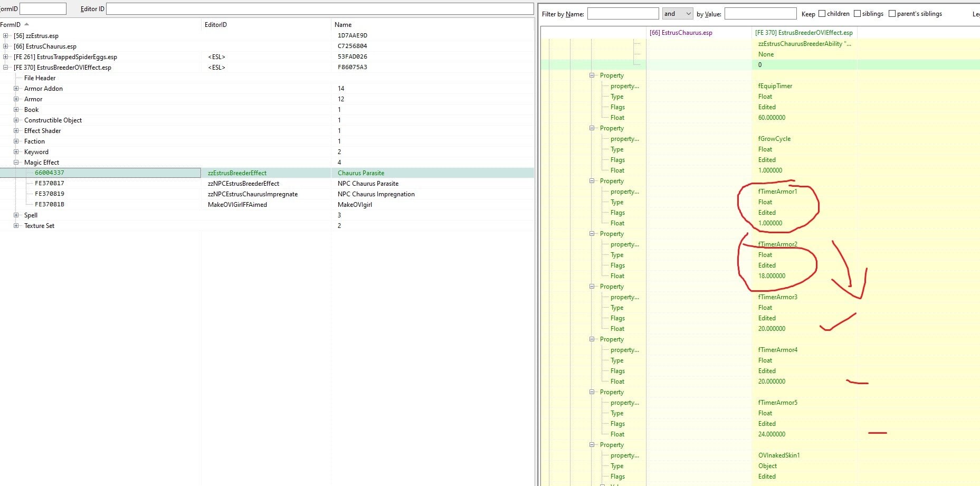Enable the siblings checkbox

point(857,14)
